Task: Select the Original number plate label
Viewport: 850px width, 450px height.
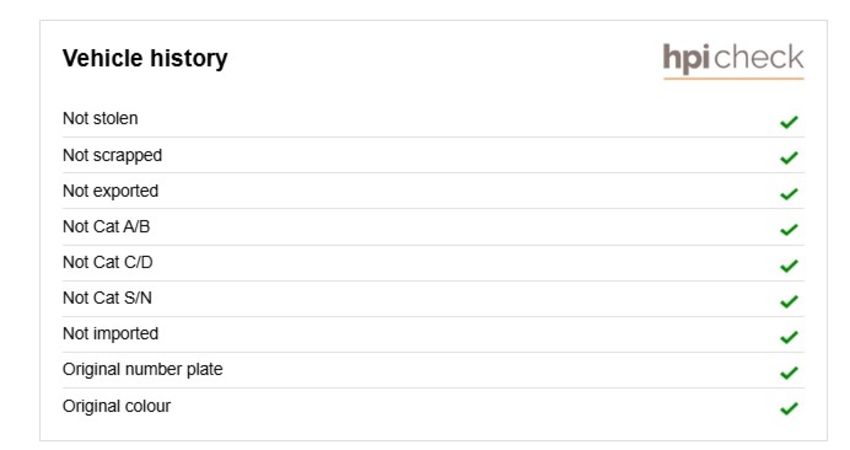Action: click(x=143, y=370)
